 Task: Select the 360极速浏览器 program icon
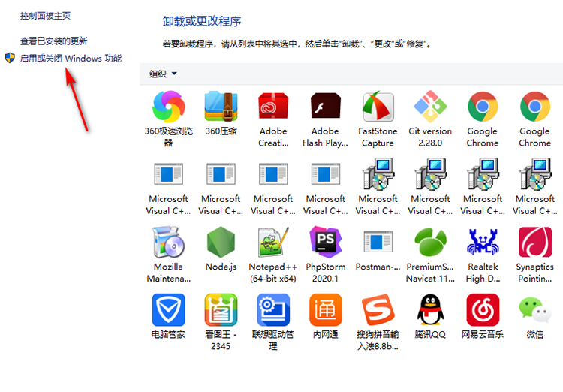(168, 107)
